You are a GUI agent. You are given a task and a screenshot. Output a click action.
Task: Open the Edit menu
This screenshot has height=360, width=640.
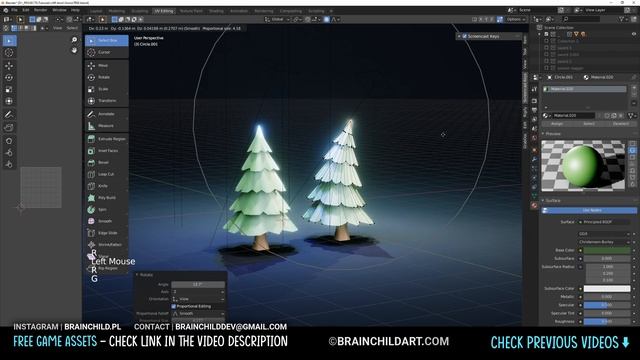coord(26,10)
